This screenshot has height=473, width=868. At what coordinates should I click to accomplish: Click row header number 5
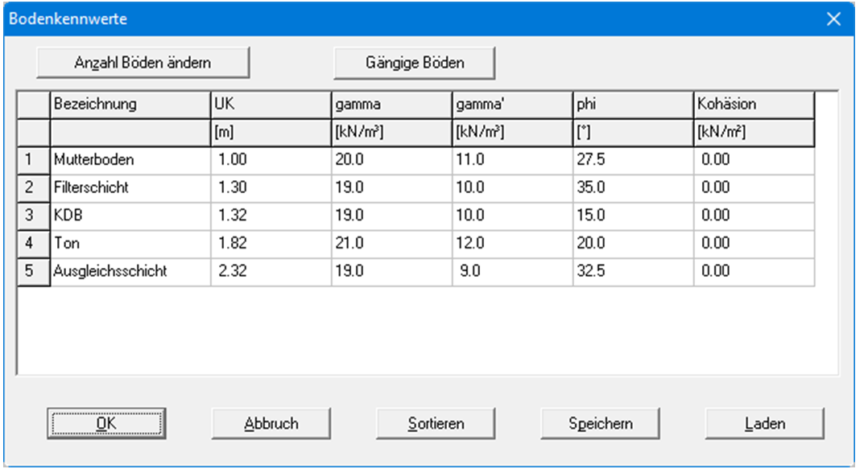coord(29,271)
